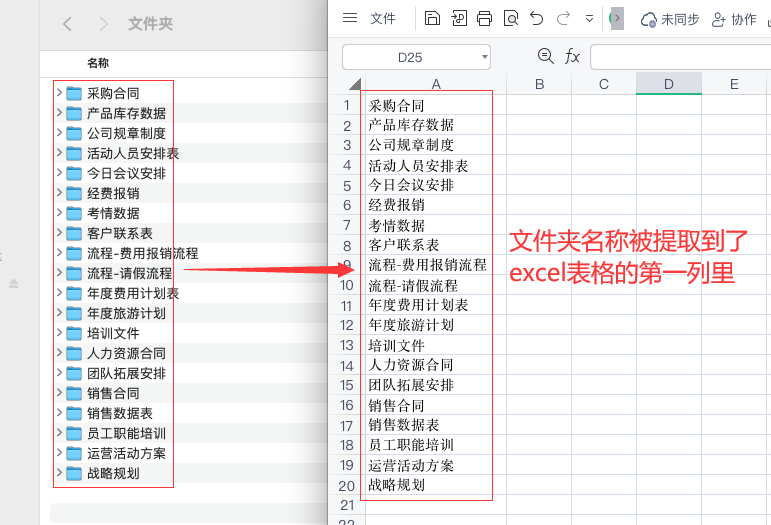771x525 pixels.
Task: Click the fx insert function icon
Action: click(572, 56)
